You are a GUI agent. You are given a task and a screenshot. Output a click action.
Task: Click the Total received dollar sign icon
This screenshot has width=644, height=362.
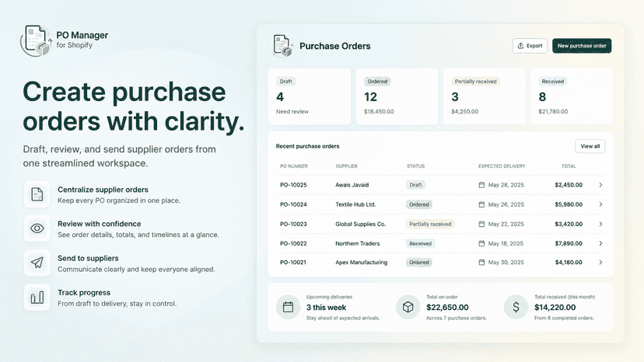pyautogui.click(x=516, y=307)
